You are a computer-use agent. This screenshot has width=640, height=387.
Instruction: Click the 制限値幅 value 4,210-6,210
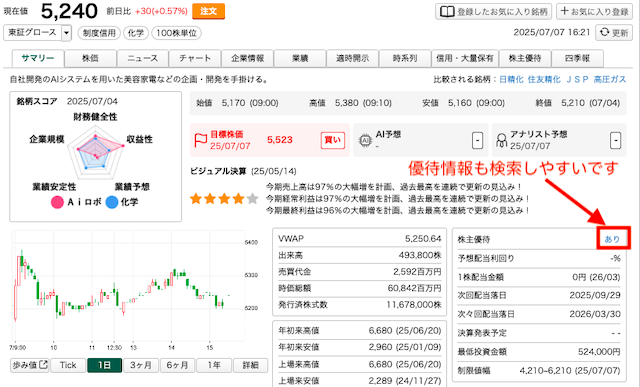point(546,371)
